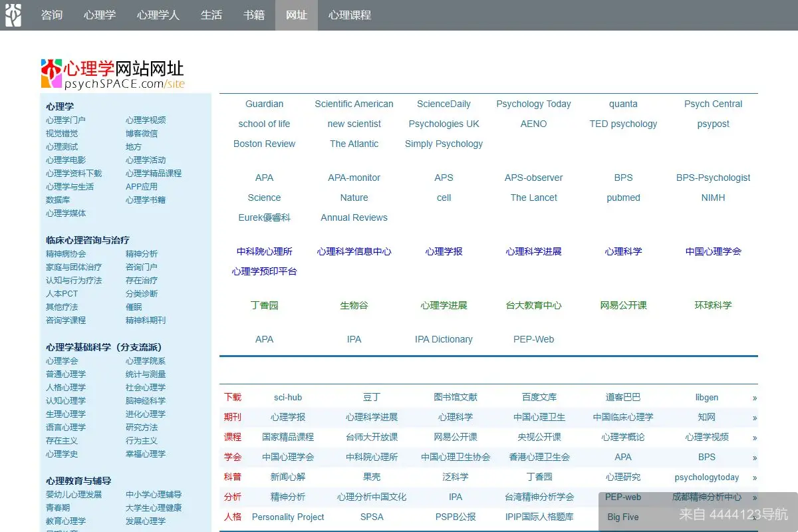The image size is (798, 532).
Task: Open the 生活 menu item
Action: [211, 15]
